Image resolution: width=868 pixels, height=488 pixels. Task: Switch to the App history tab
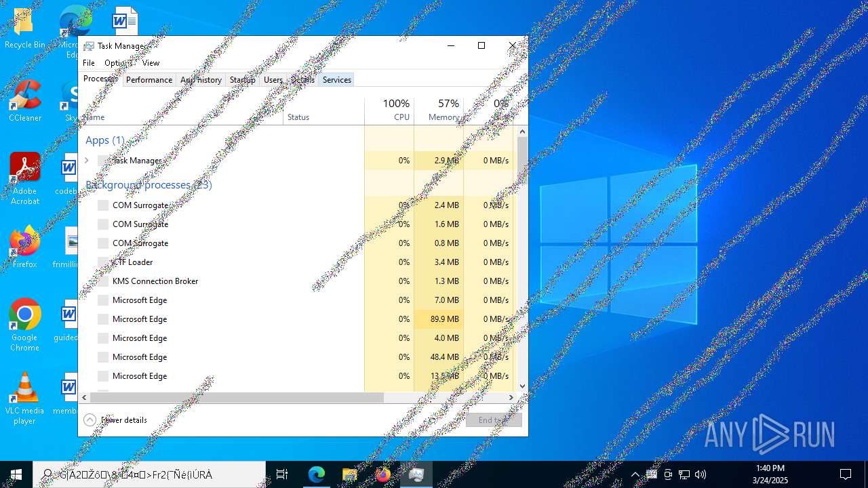tap(201, 80)
